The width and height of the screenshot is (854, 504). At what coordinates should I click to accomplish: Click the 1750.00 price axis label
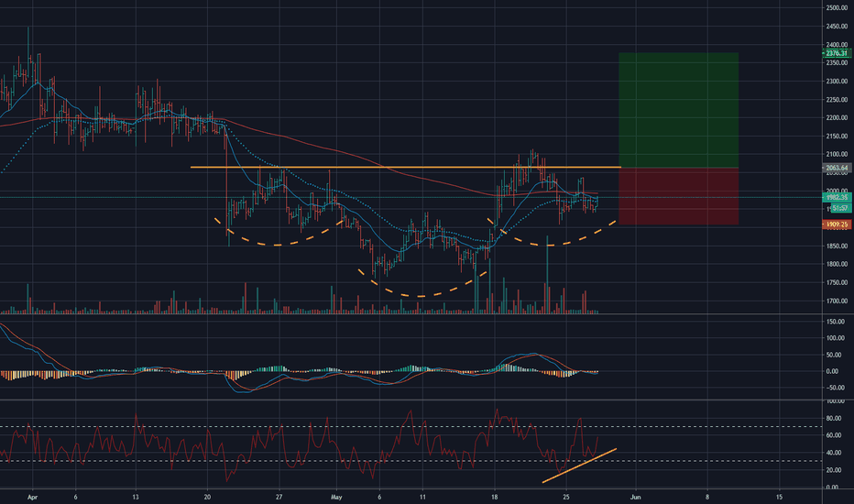pyautogui.click(x=837, y=283)
